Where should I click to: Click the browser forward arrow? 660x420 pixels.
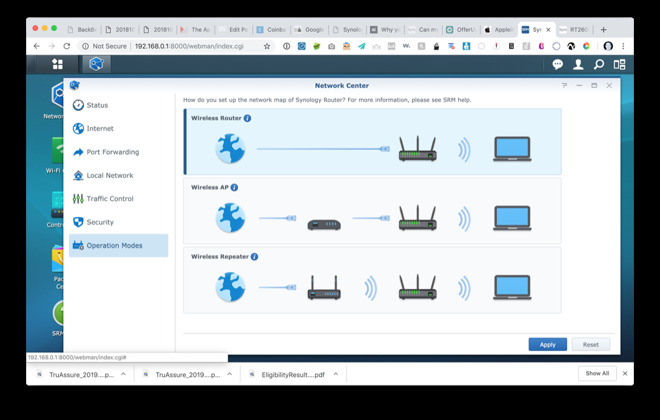[x=51, y=46]
